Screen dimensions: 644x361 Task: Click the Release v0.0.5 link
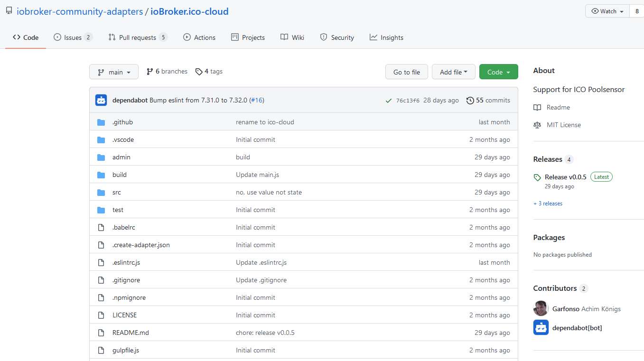tap(566, 177)
